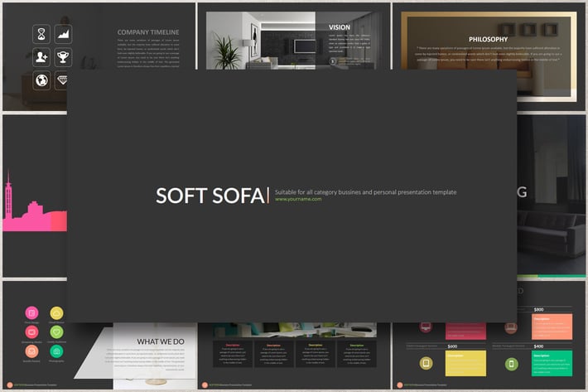Click the pink city skyline graphic
588x392 pixels.
35,202
